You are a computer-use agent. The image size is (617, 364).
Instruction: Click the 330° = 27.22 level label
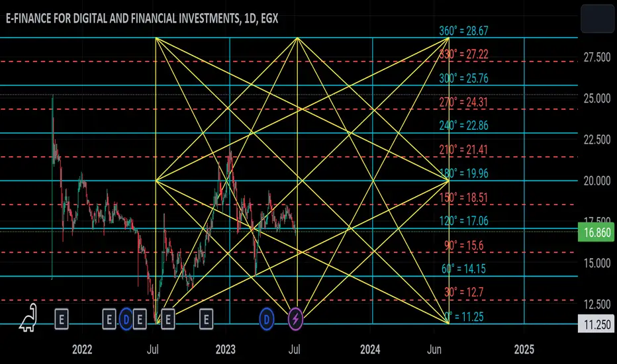tap(463, 54)
